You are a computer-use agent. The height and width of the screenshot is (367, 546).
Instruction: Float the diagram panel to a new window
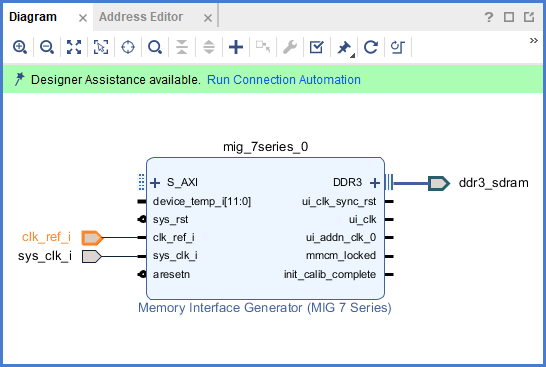pyautogui.click(x=529, y=17)
